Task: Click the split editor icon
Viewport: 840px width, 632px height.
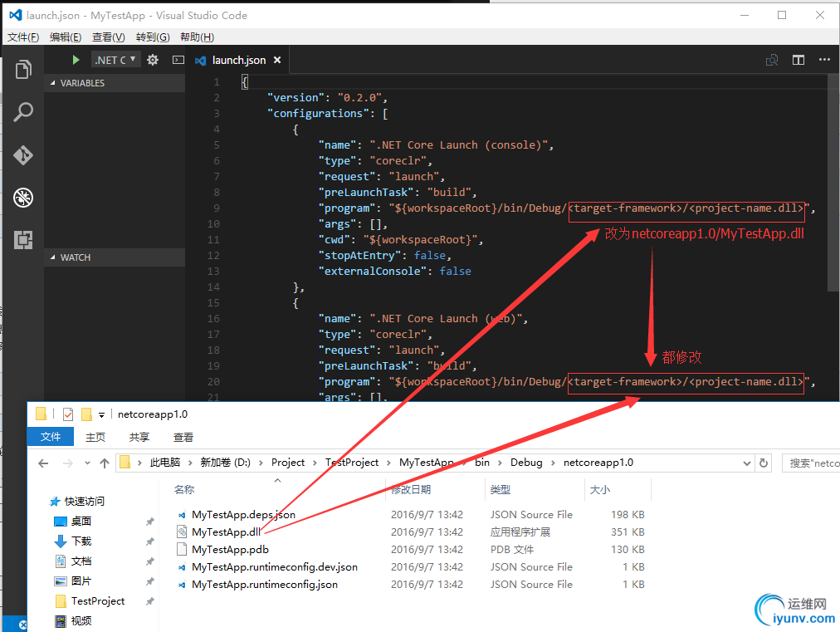Action: point(798,60)
